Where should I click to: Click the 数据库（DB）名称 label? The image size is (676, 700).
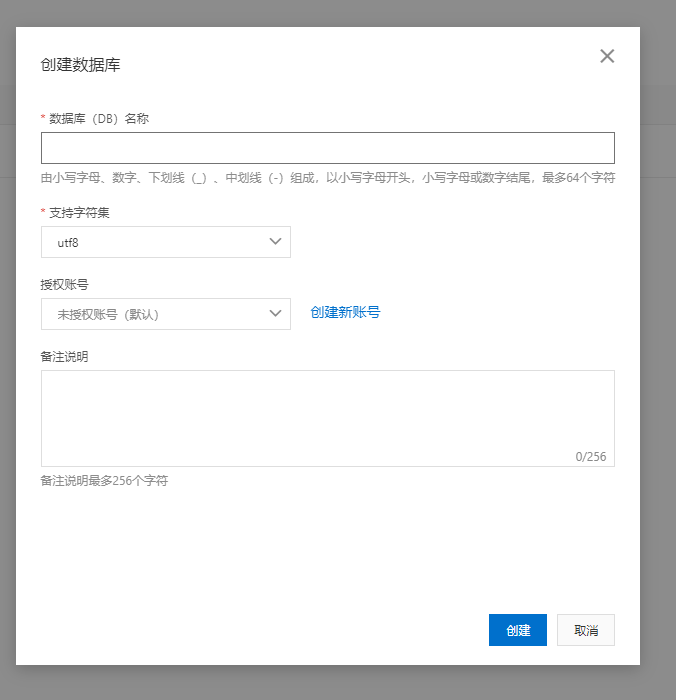click(99, 119)
